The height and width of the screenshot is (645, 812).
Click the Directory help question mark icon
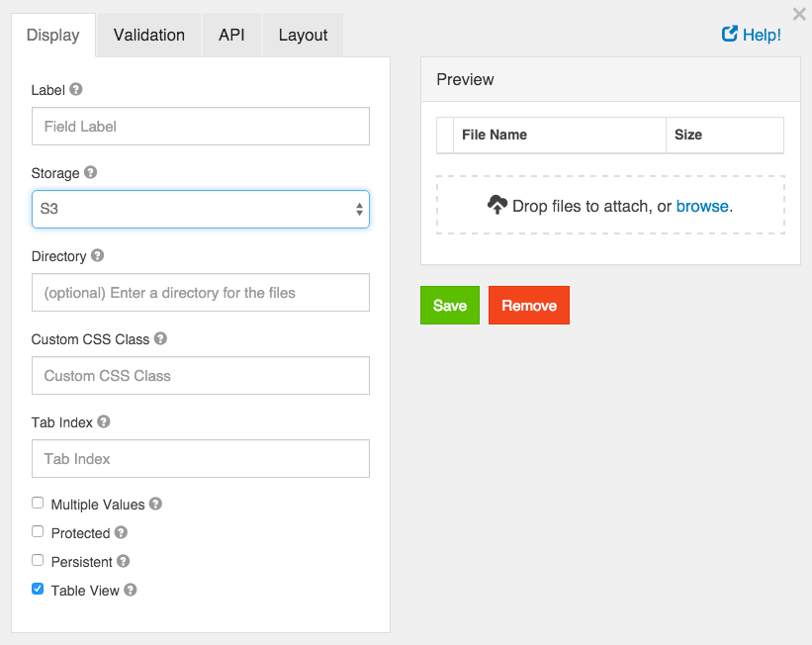97,255
